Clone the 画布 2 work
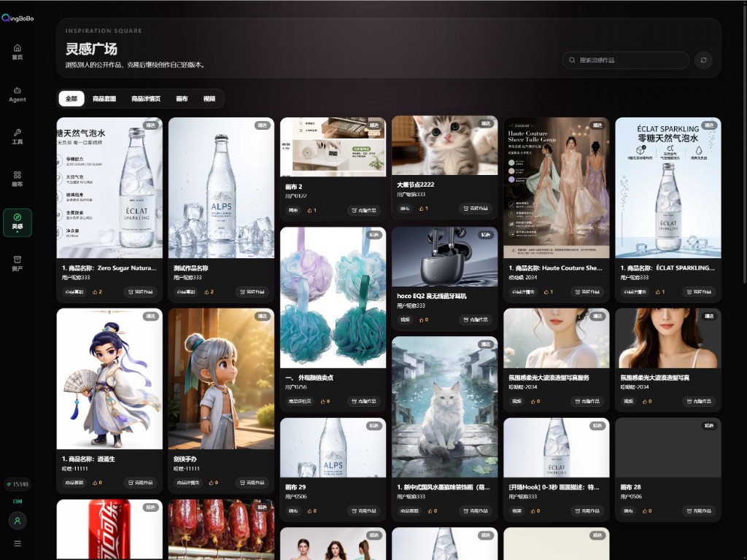 click(x=364, y=210)
